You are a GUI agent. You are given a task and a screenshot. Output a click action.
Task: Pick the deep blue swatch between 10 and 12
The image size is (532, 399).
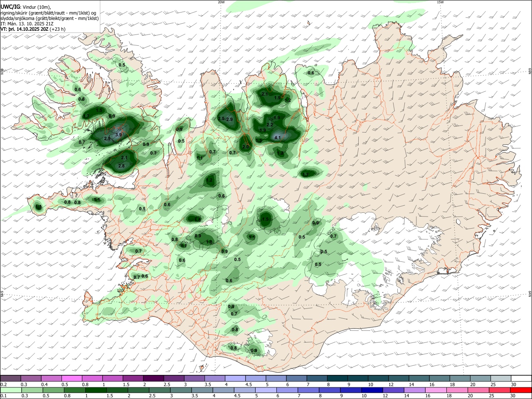(x=372, y=390)
